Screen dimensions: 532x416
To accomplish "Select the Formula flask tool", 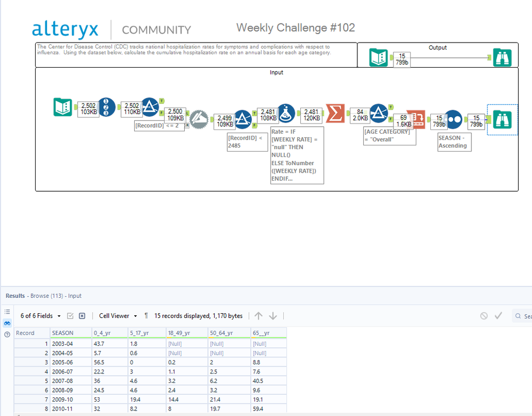I will click(x=286, y=113).
